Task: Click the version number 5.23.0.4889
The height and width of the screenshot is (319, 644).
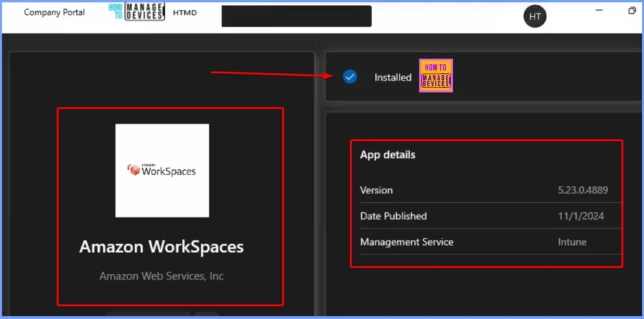Action: click(x=583, y=190)
